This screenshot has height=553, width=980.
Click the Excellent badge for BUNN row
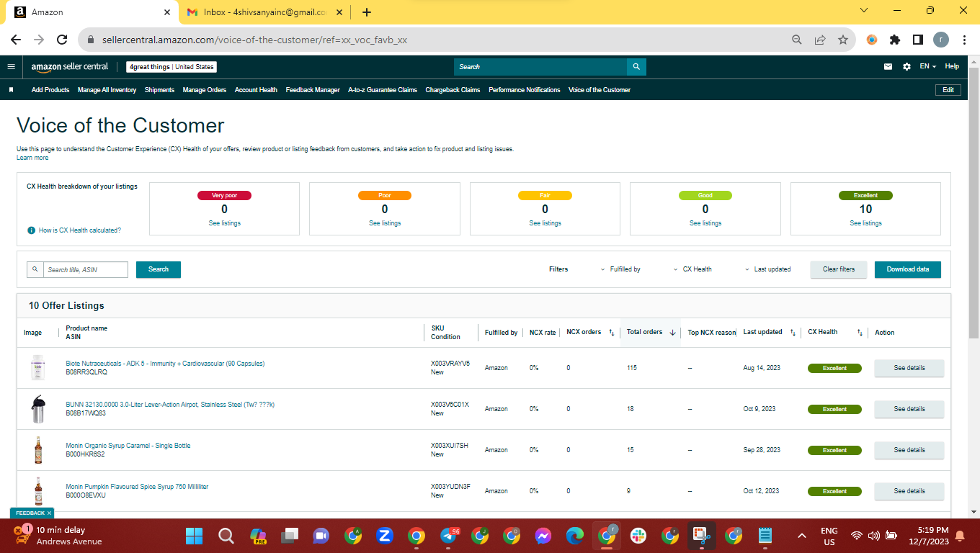pyautogui.click(x=834, y=409)
